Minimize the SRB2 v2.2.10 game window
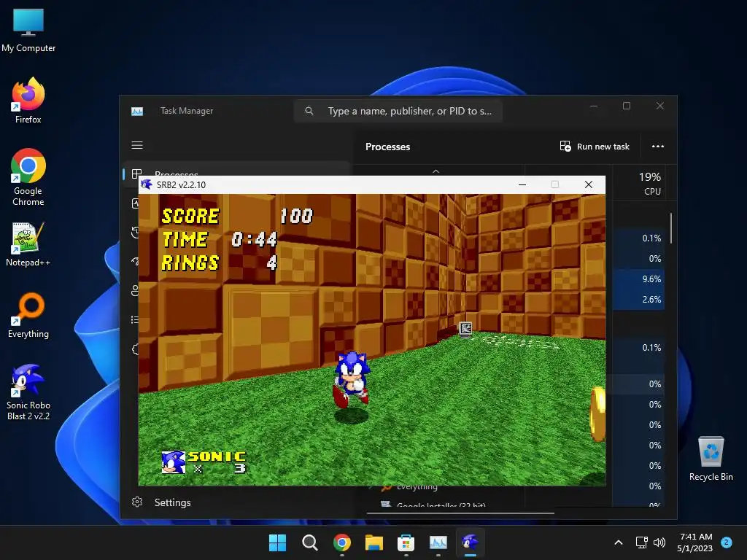The image size is (747, 560). (522, 184)
